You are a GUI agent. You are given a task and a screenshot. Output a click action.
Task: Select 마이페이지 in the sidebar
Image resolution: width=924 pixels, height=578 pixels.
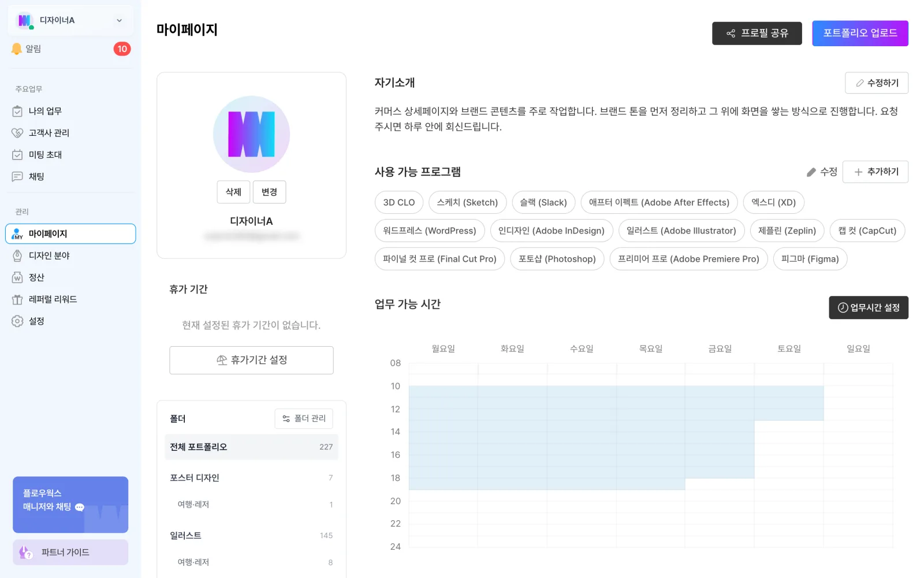[70, 234]
